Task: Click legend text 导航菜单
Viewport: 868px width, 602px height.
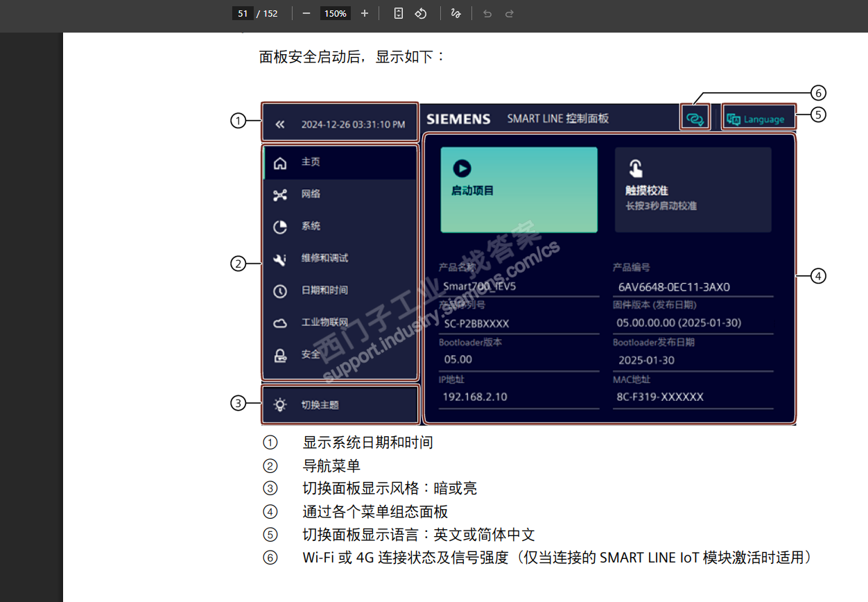Action: pos(331,465)
